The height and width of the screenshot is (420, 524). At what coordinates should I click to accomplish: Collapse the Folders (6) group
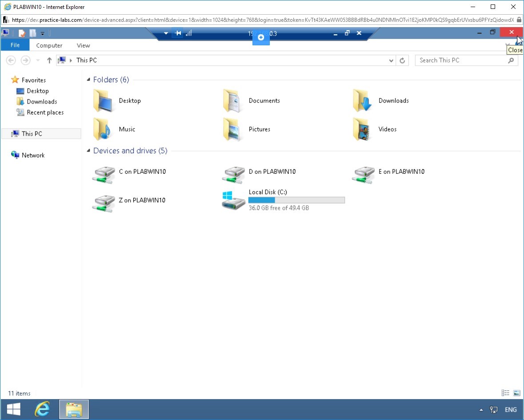88,80
